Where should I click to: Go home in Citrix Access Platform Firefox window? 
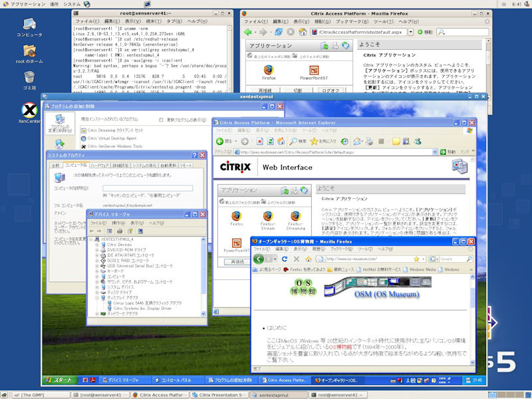(303, 32)
